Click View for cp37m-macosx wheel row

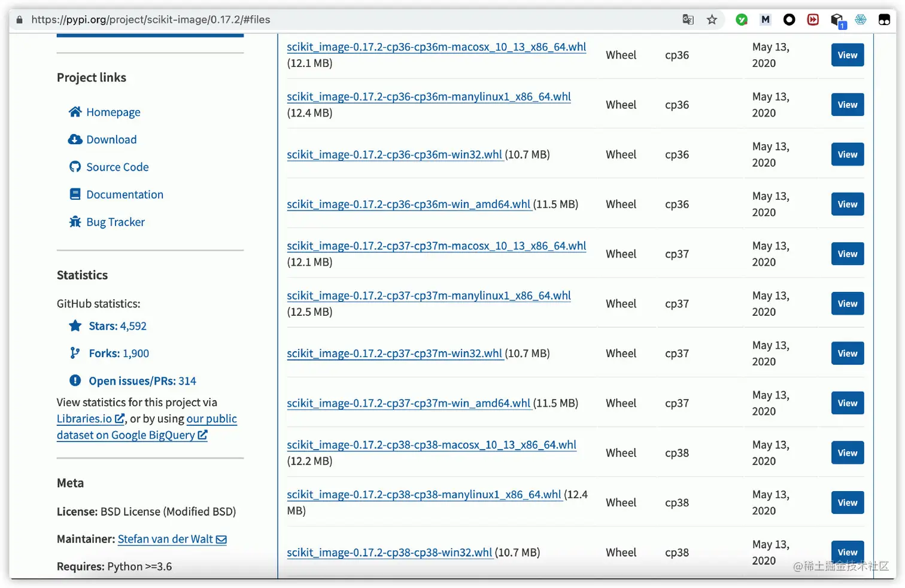pos(848,254)
